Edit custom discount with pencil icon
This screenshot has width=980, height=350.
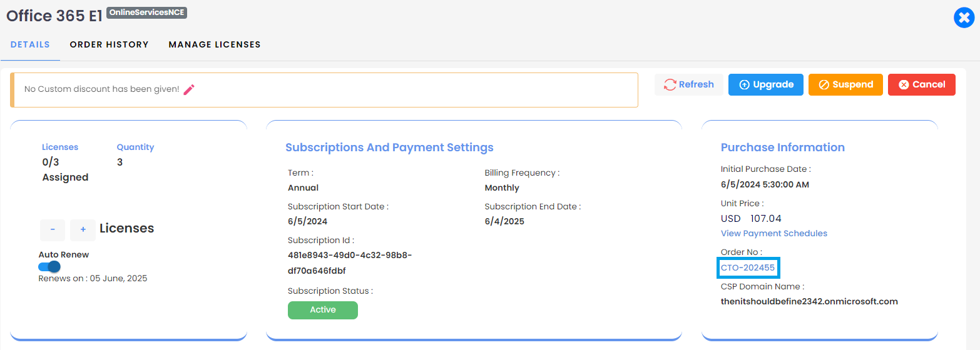(x=189, y=89)
